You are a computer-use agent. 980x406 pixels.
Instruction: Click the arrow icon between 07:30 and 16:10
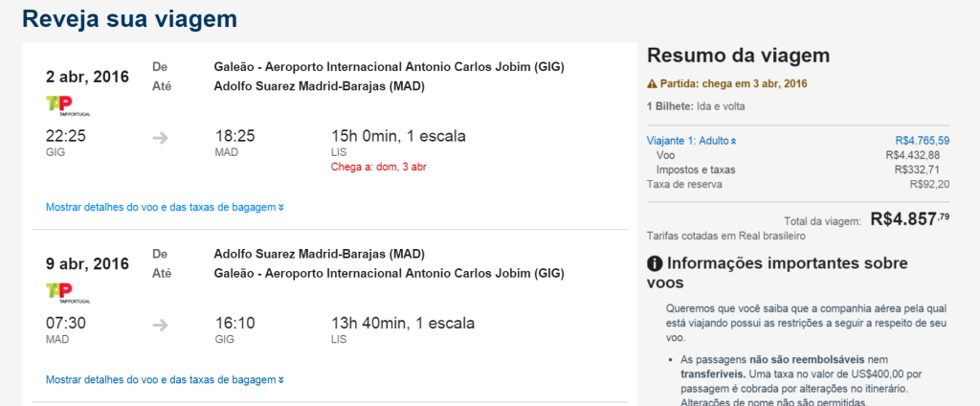click(x=161, y=324)
